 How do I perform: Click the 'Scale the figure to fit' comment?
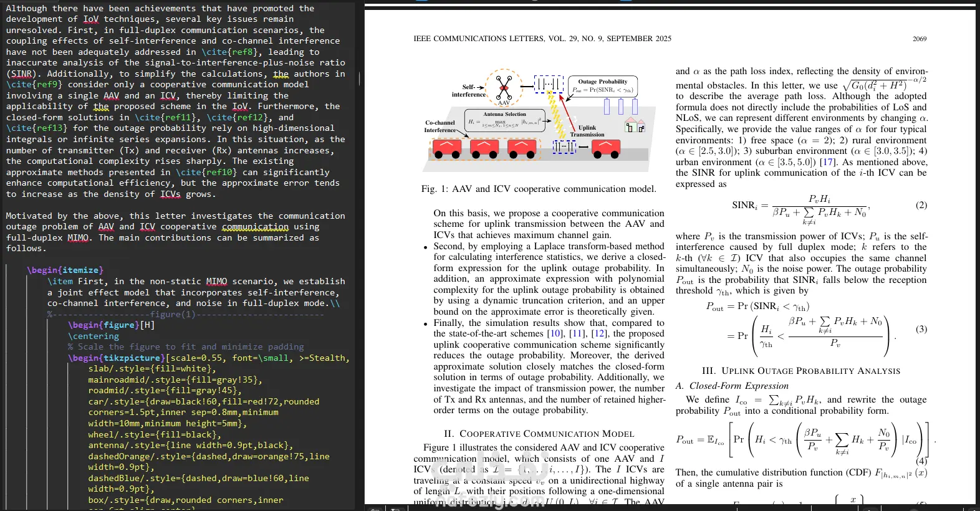(x=186, y=347)
